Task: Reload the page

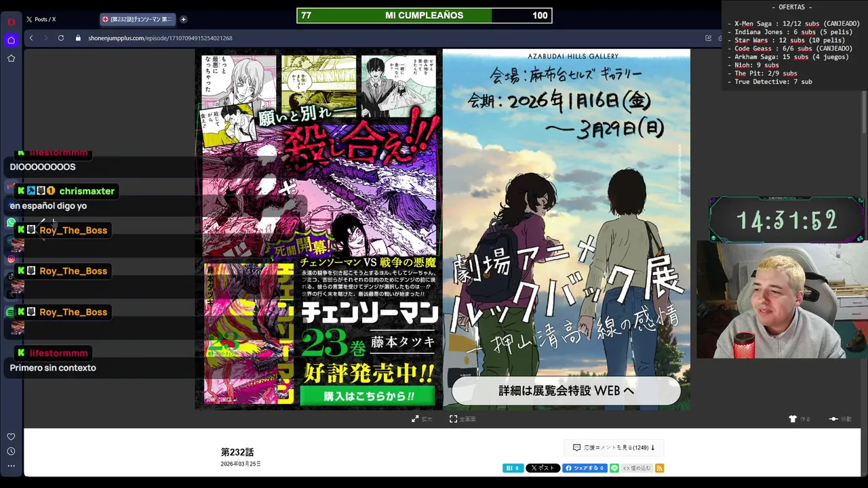Action: click(61, 38)
